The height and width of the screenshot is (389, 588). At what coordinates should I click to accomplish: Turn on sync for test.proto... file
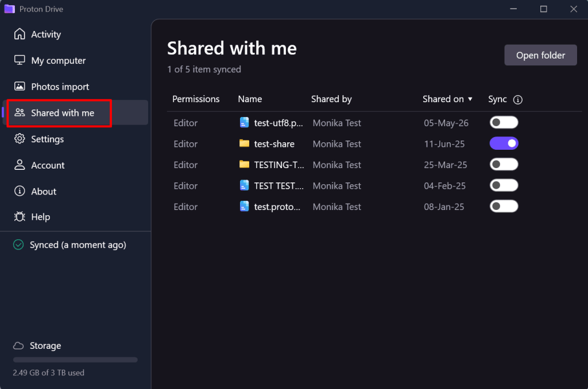click(504, 207)
